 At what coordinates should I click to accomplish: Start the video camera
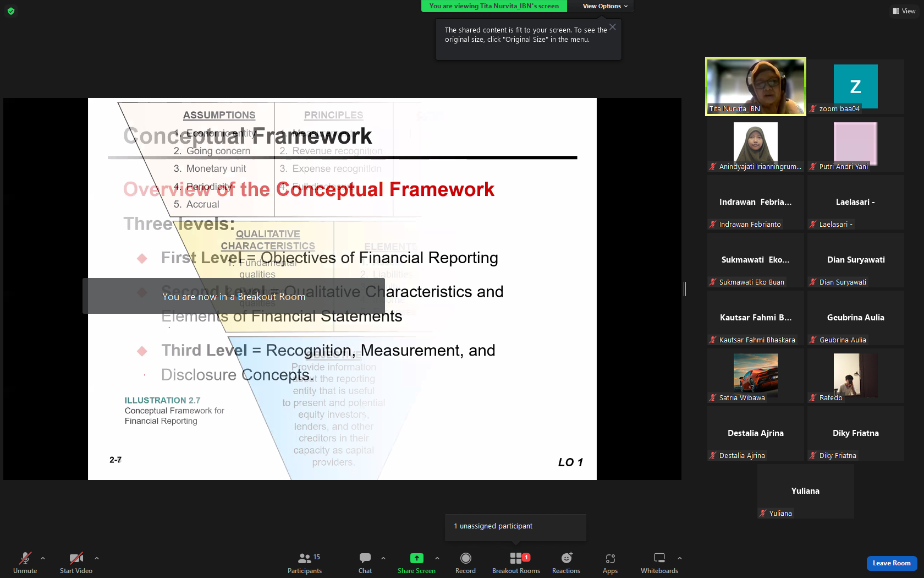coord(76,563)
